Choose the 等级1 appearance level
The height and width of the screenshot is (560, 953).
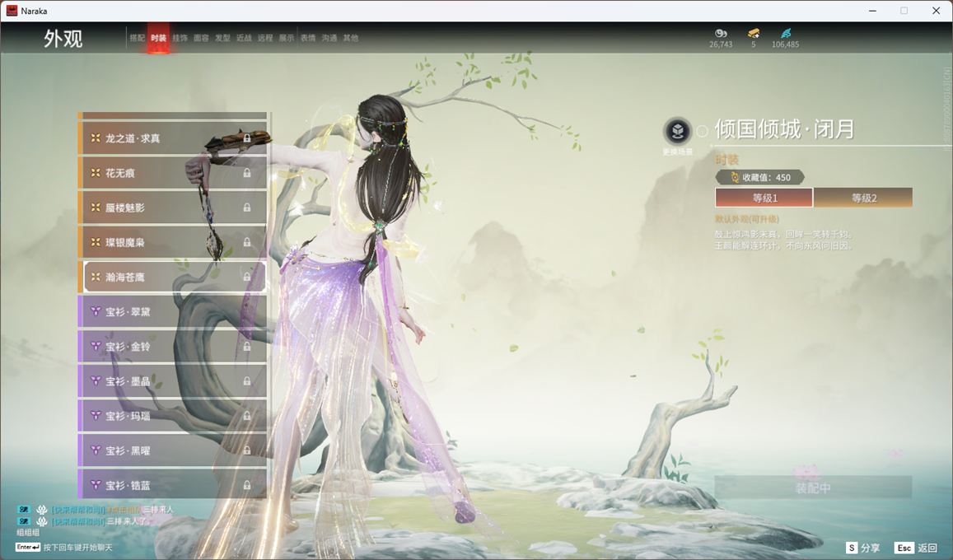(x=764, y=198)
